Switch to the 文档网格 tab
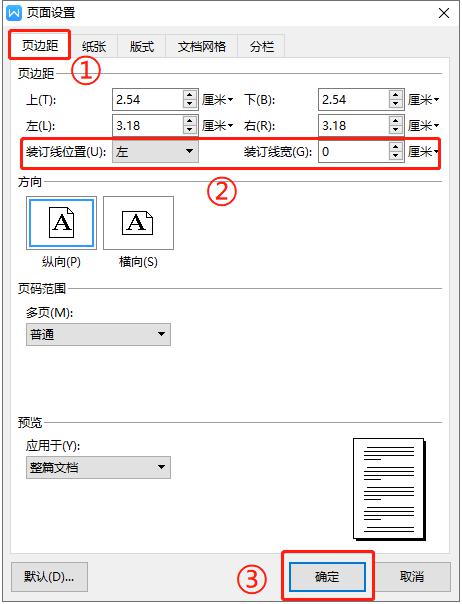 pyautogui.click(x=202, y=47)
